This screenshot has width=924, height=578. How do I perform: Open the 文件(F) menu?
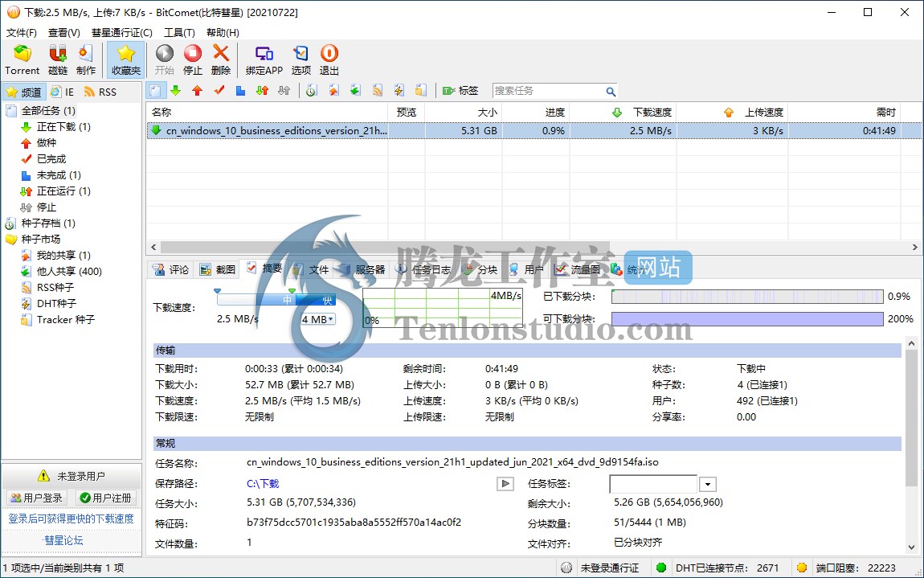(21, 33)
